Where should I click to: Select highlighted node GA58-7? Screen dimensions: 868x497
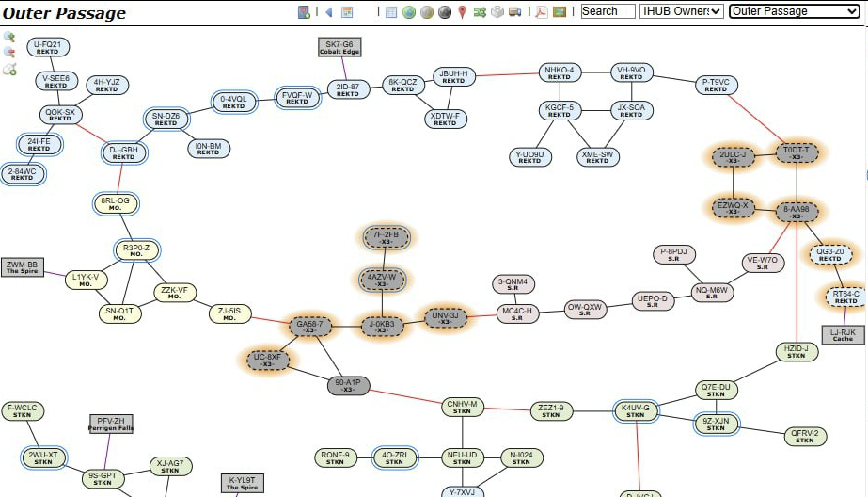[310, 327]
